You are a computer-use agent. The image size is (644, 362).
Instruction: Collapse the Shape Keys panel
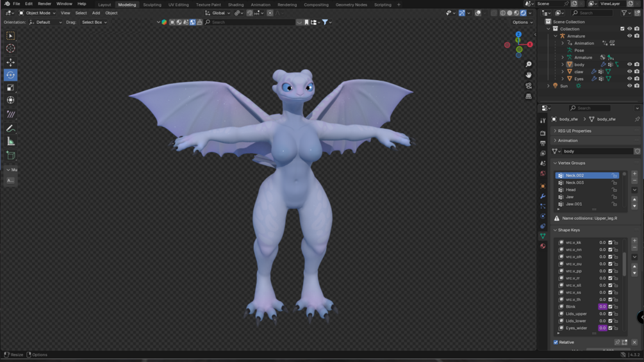pyautogui.click(x=569, y=230)
